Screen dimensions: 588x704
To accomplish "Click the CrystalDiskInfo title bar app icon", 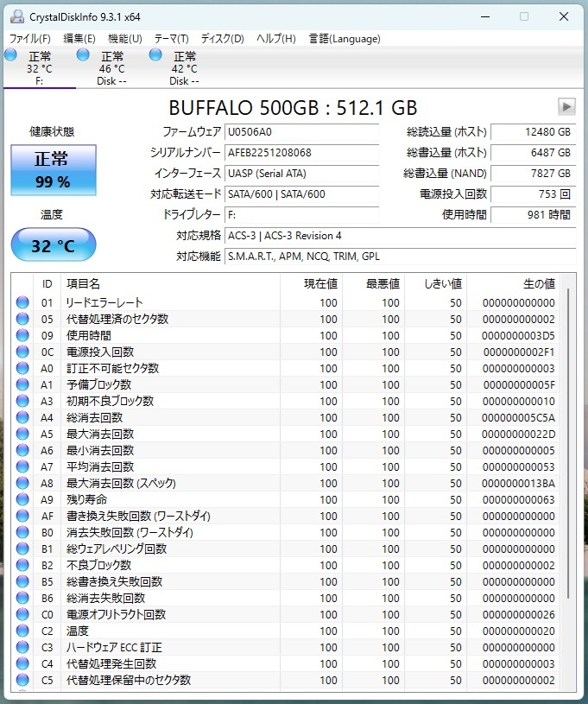I will pos(17,16).
